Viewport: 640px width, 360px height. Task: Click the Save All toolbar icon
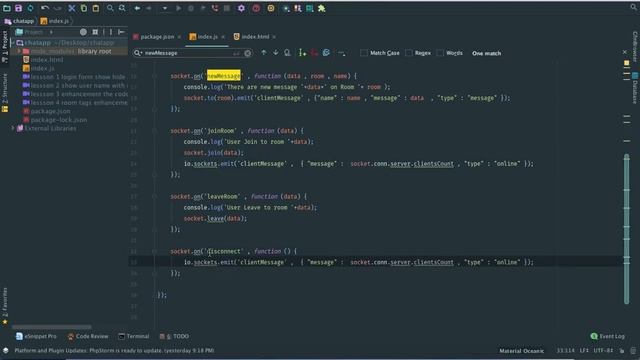point(18,8)
